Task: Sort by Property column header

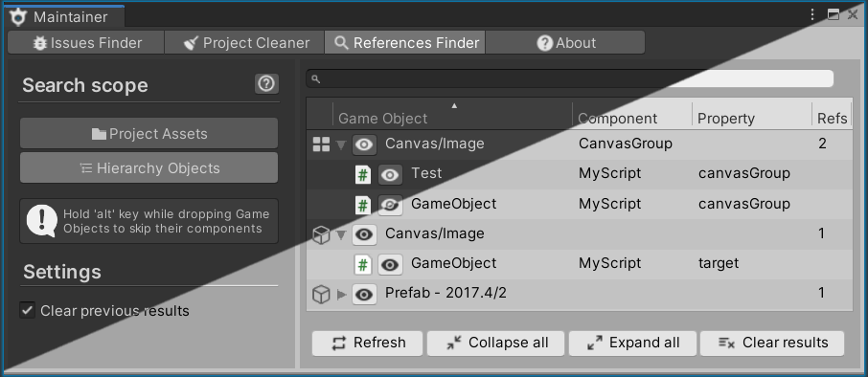Action: point(752,114)
